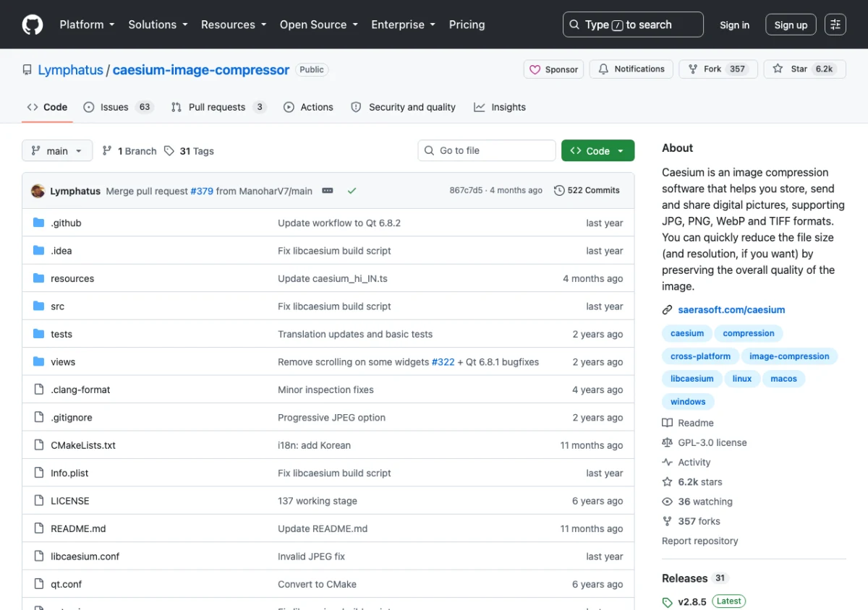Open the saerasoft.com/caesium link
This screenshot has width=868, height=610.
click(x=731, y=310)
